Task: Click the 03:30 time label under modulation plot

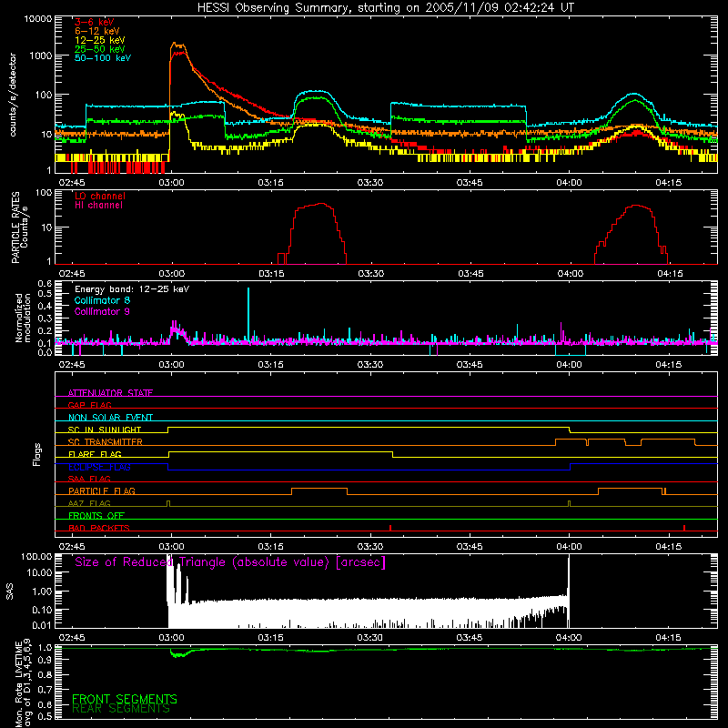Action: 370,365
